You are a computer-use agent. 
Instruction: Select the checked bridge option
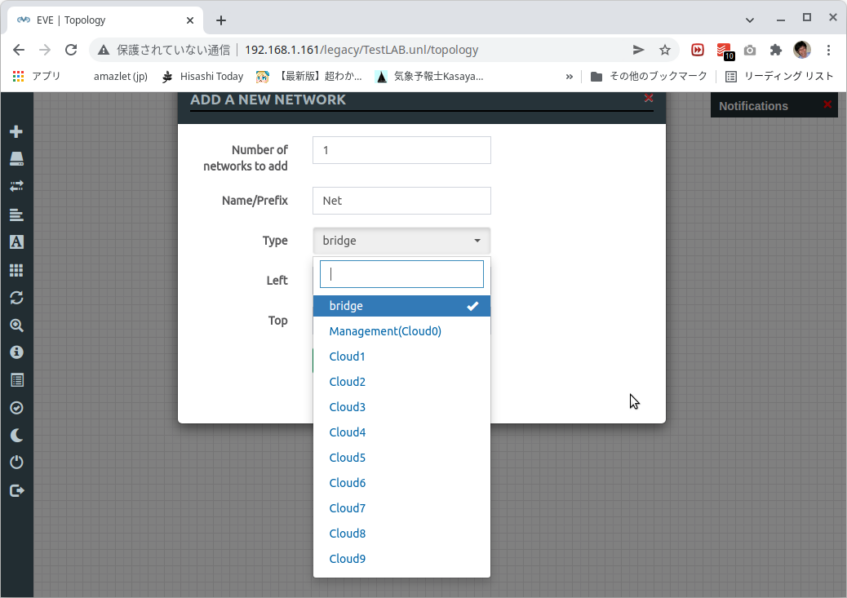pyautogui.click(x=401, y=306)
